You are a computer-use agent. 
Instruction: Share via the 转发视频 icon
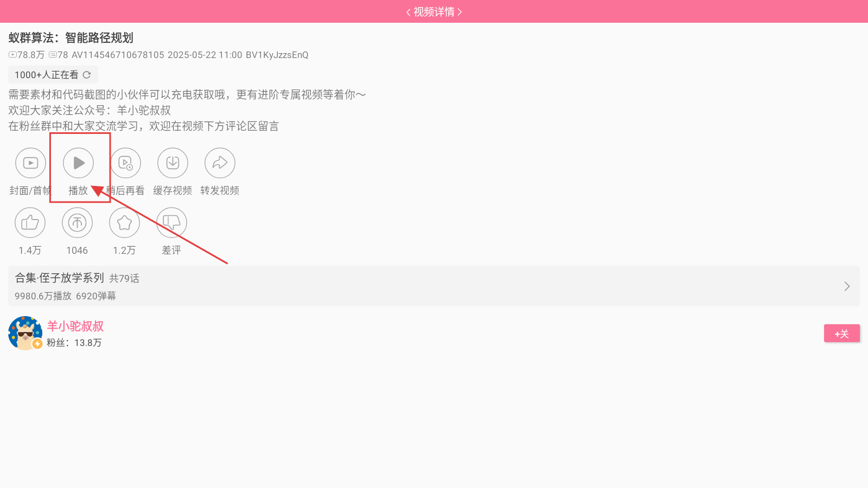tap(220, 163)
